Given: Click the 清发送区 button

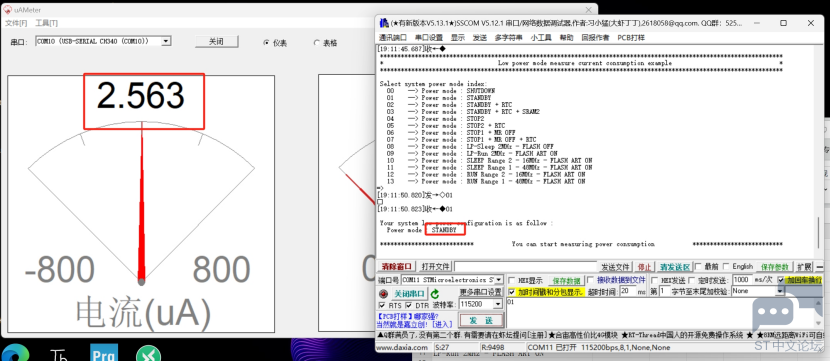Looking at the screenshot, I should [675, 267].
